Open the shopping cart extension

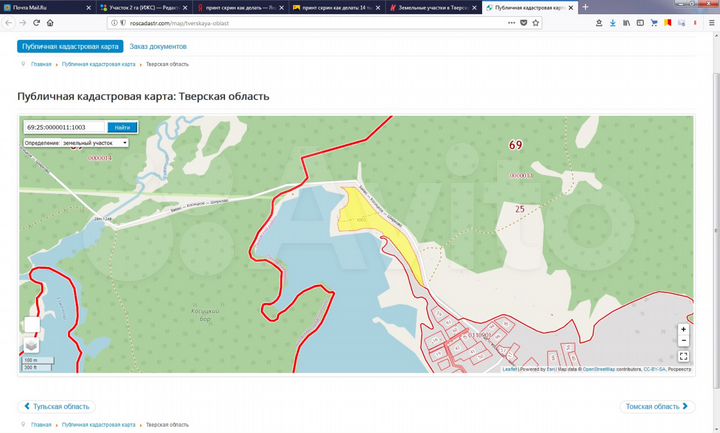point(654,22)
